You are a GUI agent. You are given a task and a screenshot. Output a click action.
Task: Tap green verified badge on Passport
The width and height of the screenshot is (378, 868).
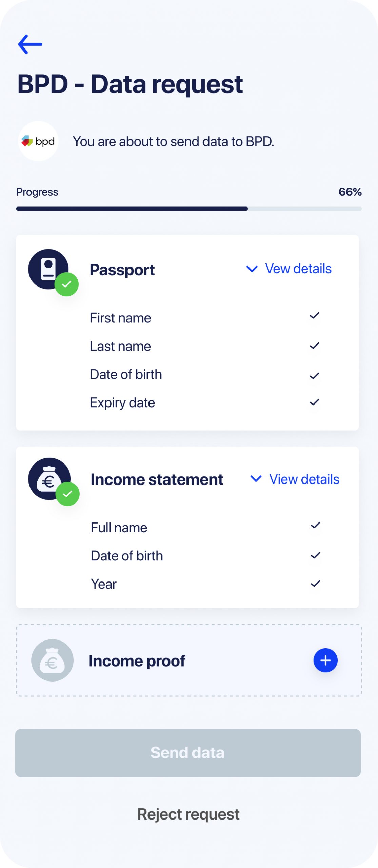point(66,284)
